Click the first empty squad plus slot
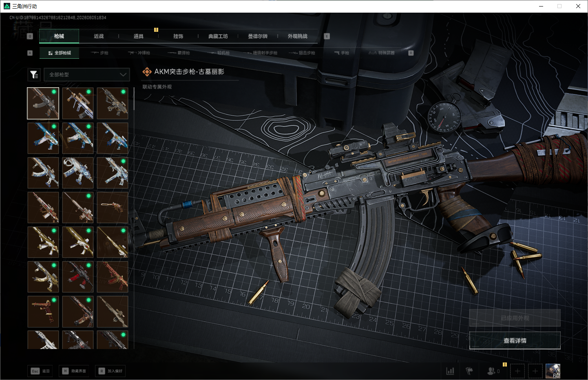 tap(517, 371)
